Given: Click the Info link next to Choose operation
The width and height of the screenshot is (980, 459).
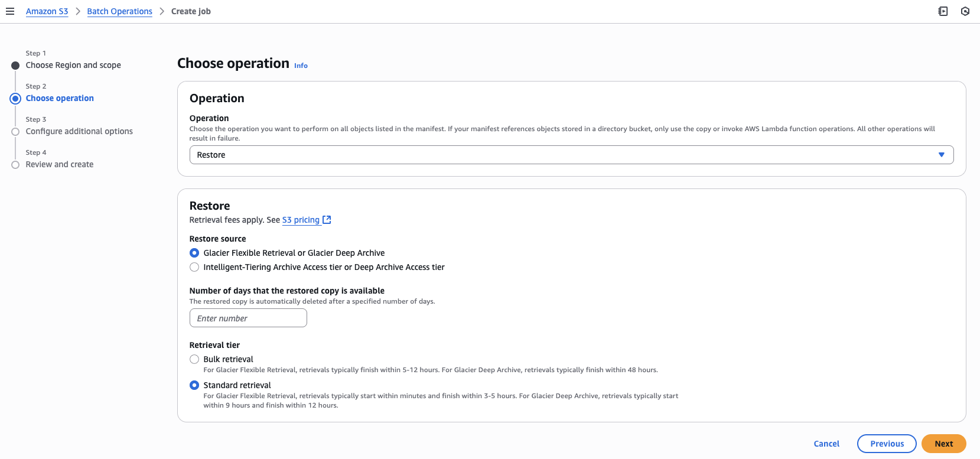Looking at the screenshot, I should 301,66.
